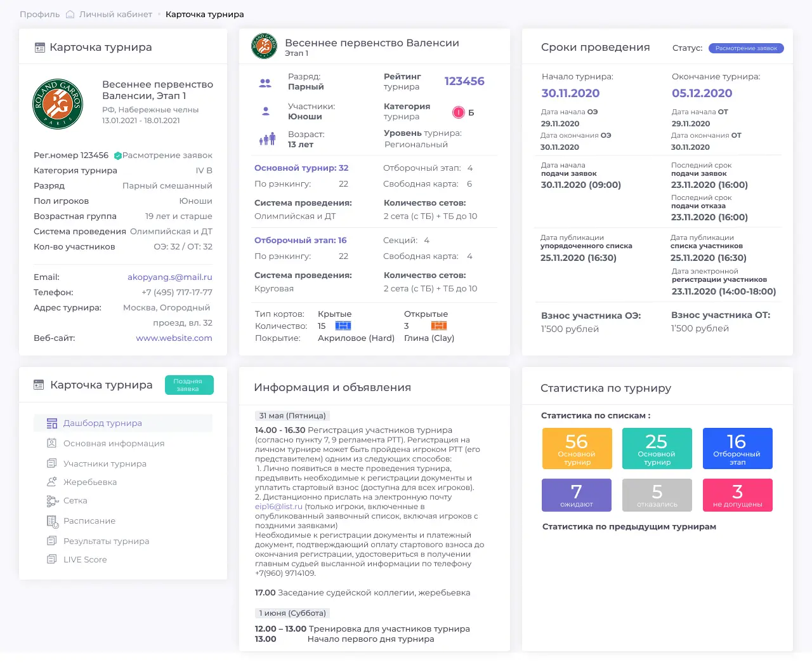Click the Основной турнир: 32 heading link
The height and width of the screenshot is (664, 812).
coord(301,168)
